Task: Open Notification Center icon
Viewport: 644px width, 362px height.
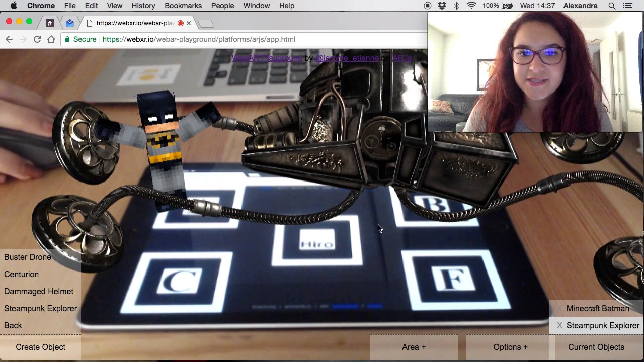Action: pyautogui.click(x=627, y=6)
